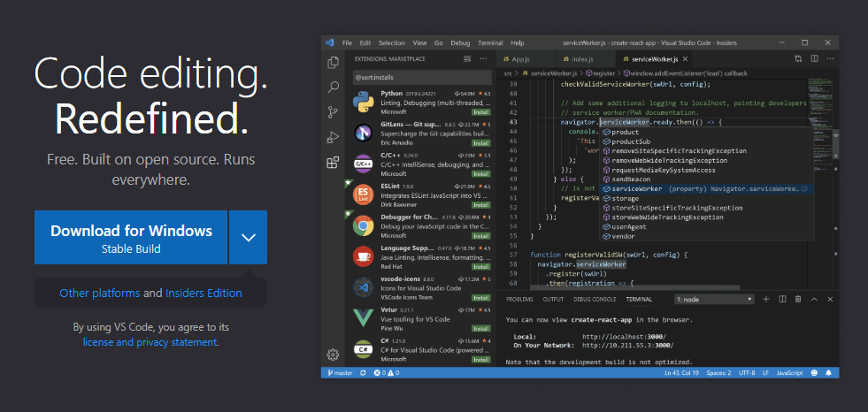
Task: Select the Extensions icon in activity bar
Action: pos(333,163)
